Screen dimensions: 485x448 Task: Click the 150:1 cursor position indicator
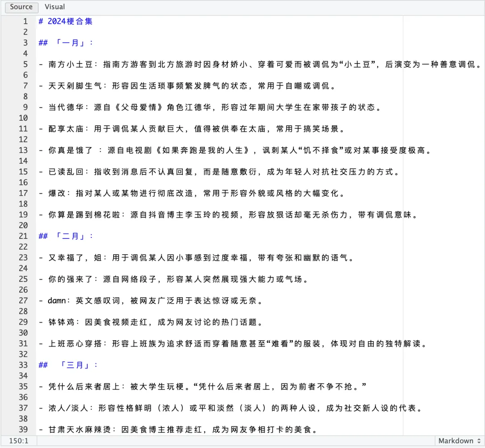coord(18,440)
